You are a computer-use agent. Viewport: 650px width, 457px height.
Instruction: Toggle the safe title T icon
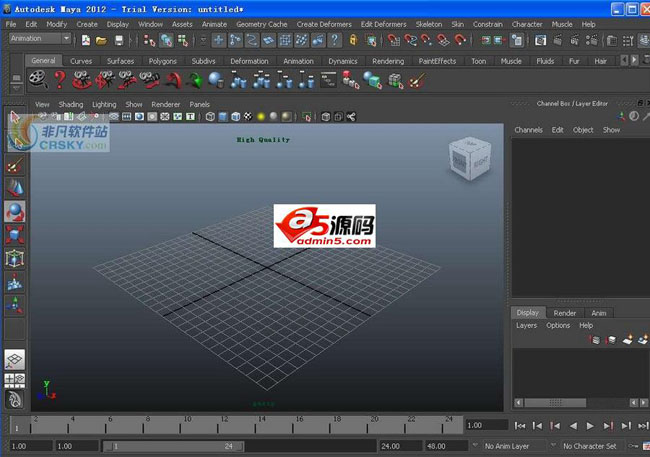[190, 117]
